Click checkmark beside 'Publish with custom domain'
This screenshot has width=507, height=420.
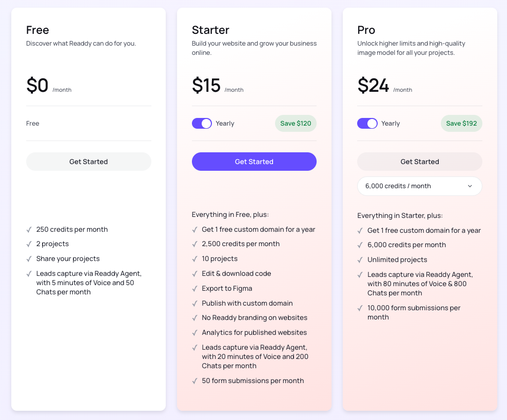(x=195, y=304)
